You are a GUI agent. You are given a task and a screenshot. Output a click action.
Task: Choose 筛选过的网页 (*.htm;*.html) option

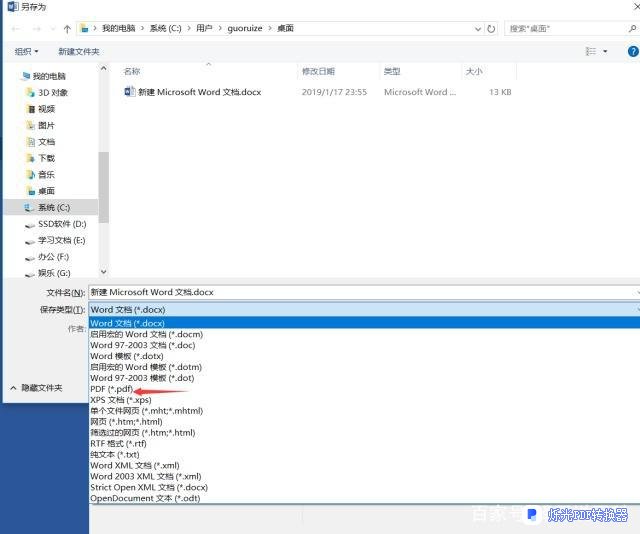143,433
